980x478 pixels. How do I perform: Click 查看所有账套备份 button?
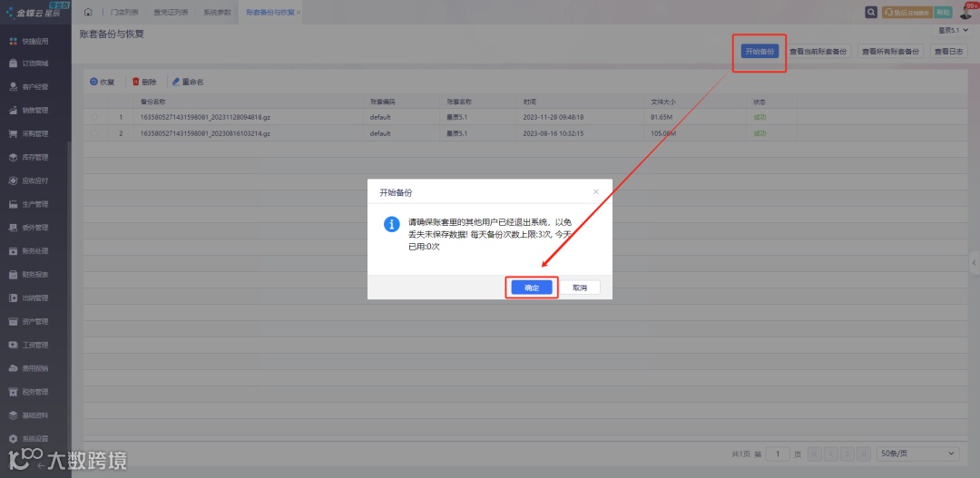coord(891,51)
